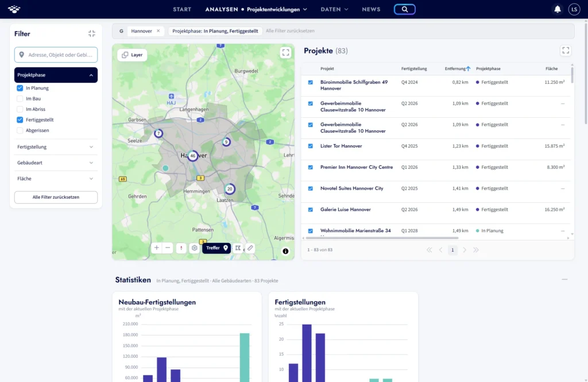588x382 pixels.
Task: Show map info icon
Action: (285, 252)
